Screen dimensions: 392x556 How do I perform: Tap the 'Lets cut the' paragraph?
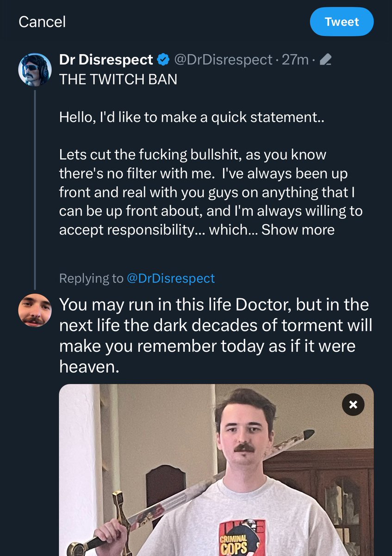tap(211, 192)
